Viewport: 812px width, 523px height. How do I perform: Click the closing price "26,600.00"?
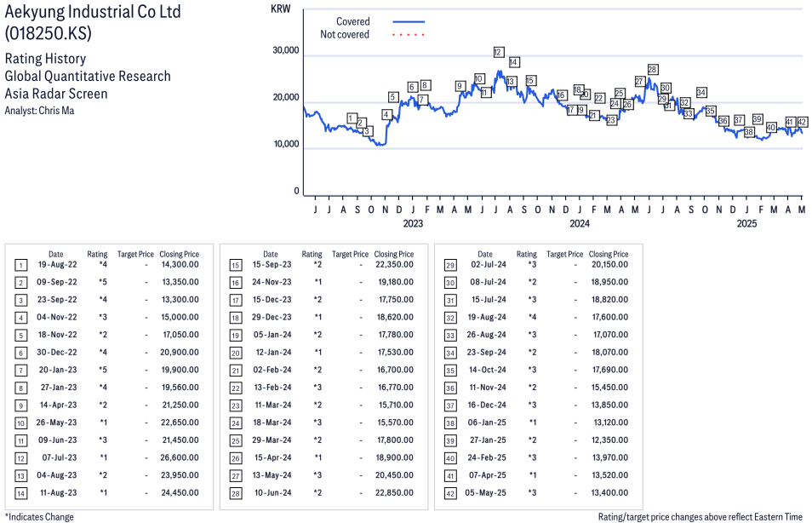point(180,457)
